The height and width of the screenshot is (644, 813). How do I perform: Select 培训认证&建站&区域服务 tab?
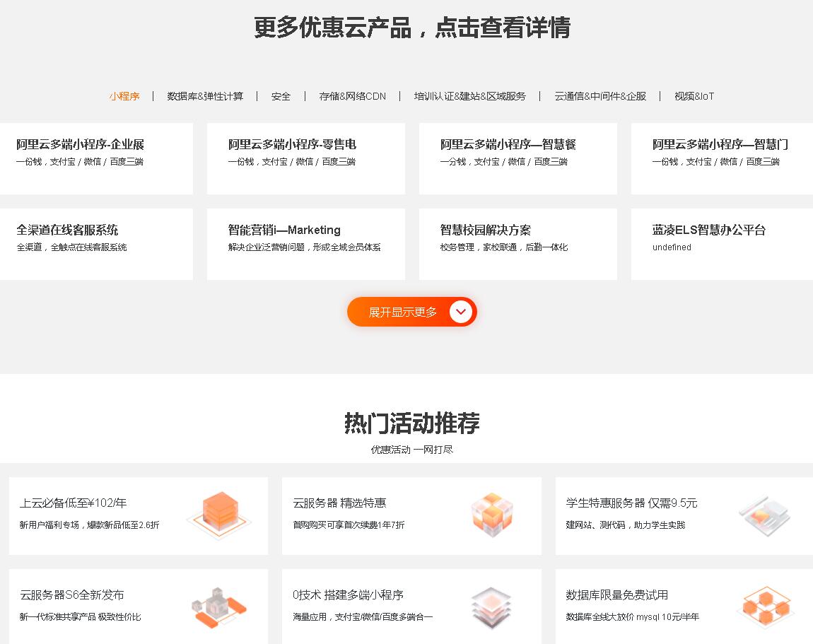(469, 96)
